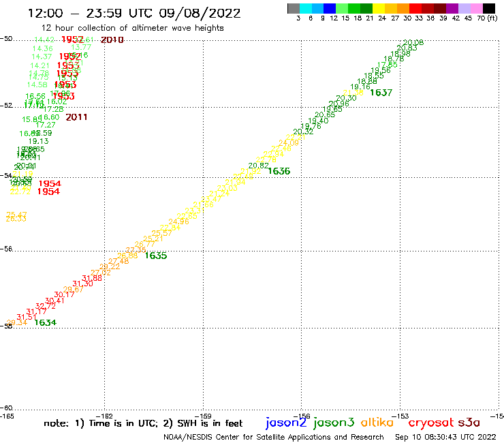
Task: Click the wave height value 20.65
Action: click(325, 115)
